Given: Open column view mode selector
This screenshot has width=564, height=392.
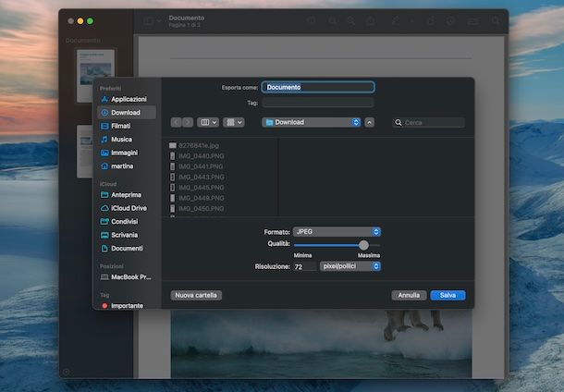Looking at the screenshot, I should click(207, 122).
